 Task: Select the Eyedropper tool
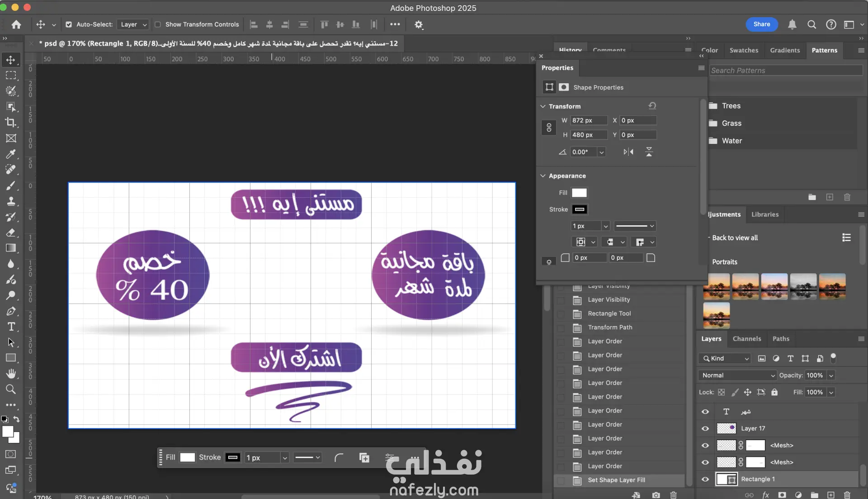11,154
